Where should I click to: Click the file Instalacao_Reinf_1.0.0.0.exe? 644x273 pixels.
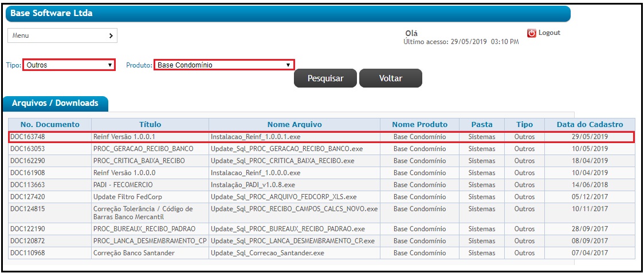pyautogui.click(x=256, y=172)
